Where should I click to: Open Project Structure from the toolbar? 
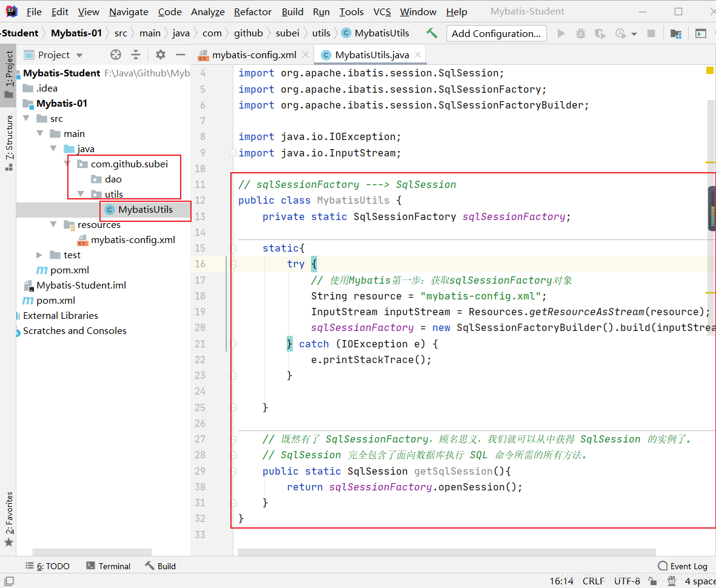(x=676, y=33)
